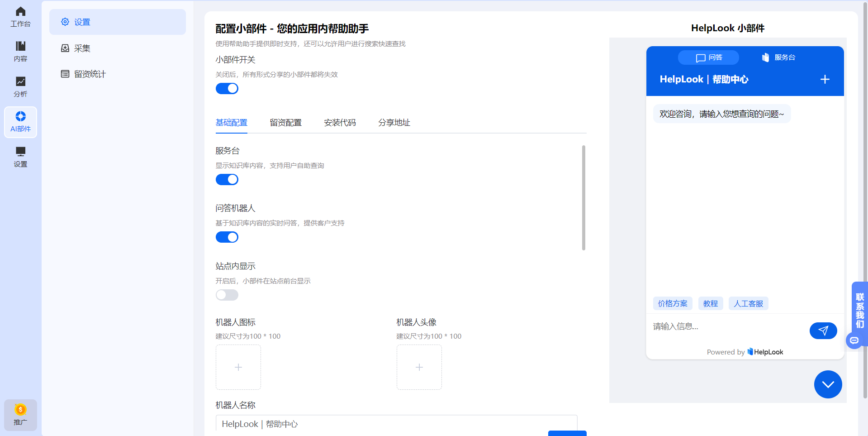868x436 pixels.
Task: Click the paper-plane send icon in the widget preview
Action: [x=823, y=331]
